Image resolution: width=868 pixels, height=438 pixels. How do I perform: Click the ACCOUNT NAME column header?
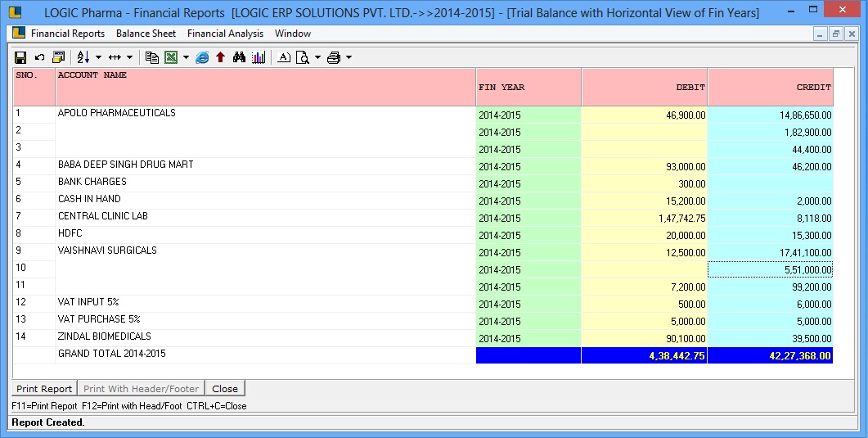click(x=265, y=87)
